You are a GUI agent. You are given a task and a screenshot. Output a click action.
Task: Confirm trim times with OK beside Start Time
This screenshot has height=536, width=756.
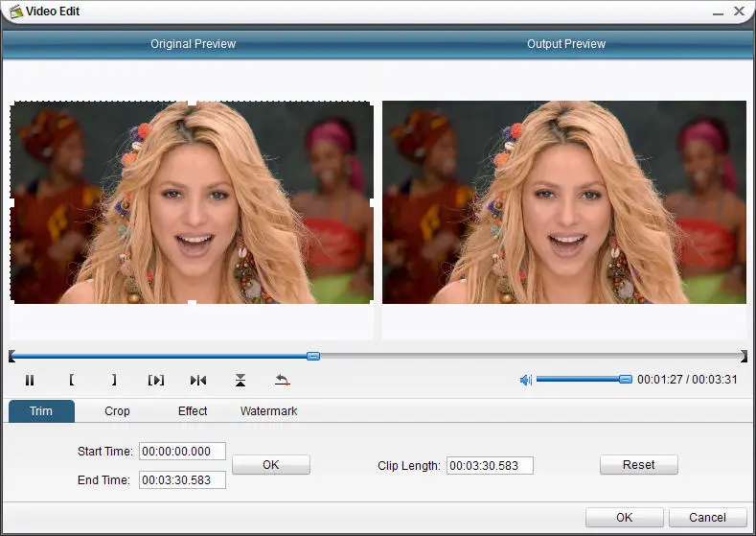point(271,465)
